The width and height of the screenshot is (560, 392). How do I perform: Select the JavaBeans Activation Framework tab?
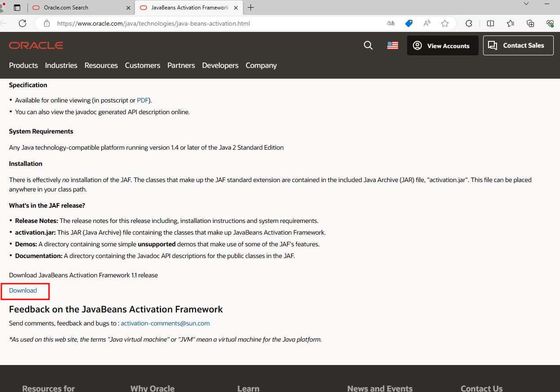189,8
